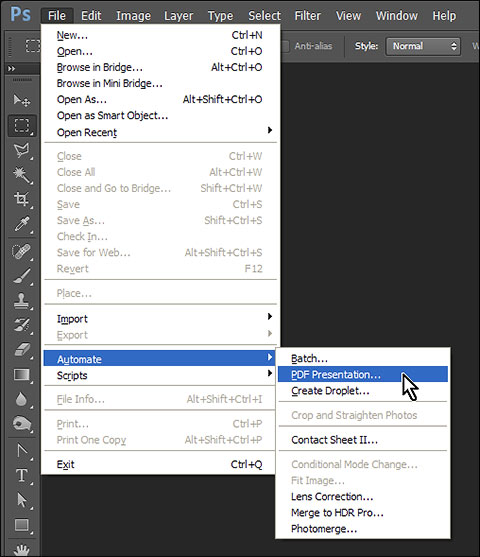This screenshot has height=557, width=480.
Task: Select the Crop tool
Action: point(22,199)
